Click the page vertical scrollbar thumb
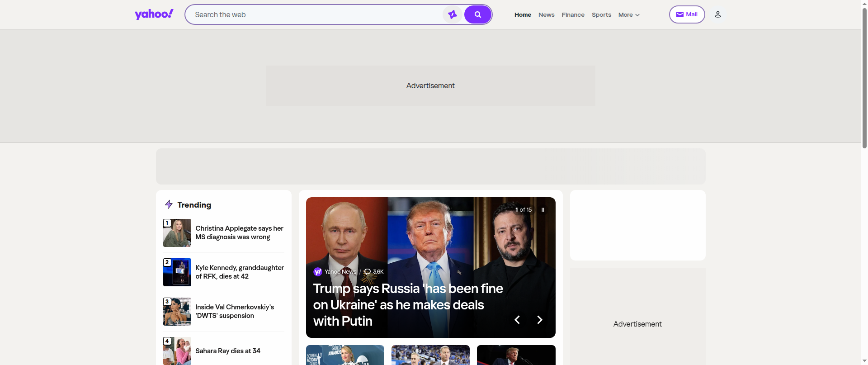This screenshot has width=868, height=365. (x=864, y=78)
